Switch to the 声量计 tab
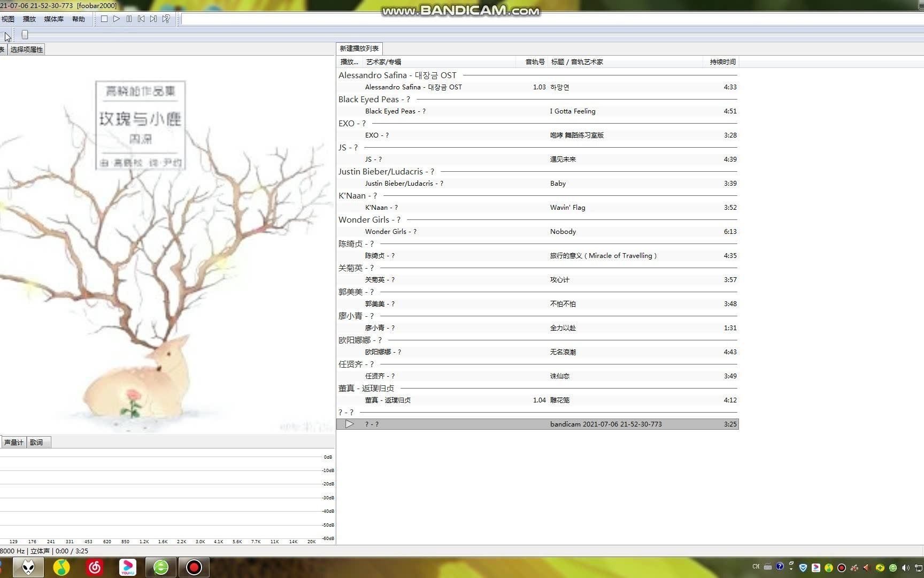 coord(13,442)
